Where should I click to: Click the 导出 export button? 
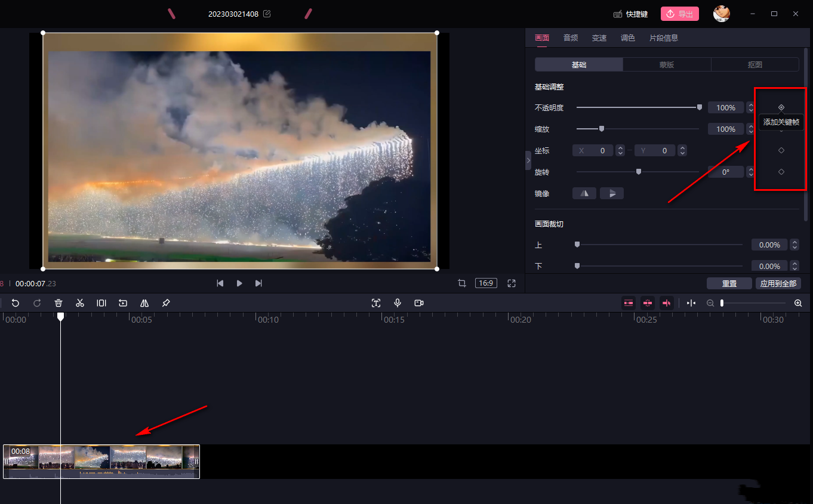pos(679,14)
